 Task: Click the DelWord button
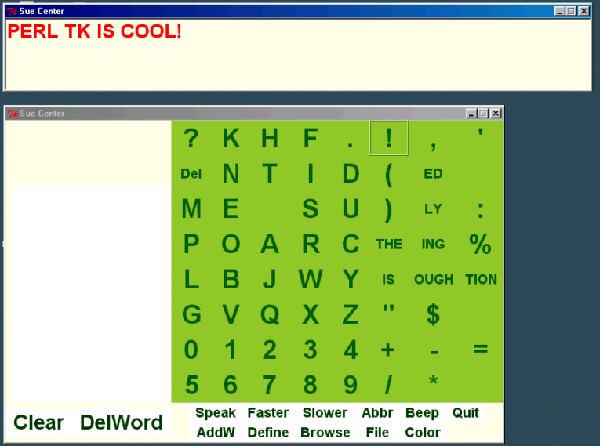point(121,423)
